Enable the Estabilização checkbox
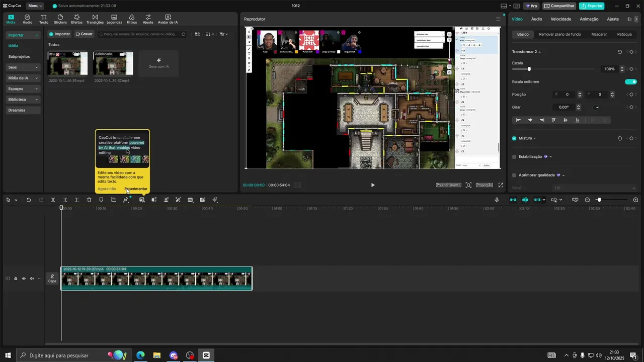 point(514,157)
